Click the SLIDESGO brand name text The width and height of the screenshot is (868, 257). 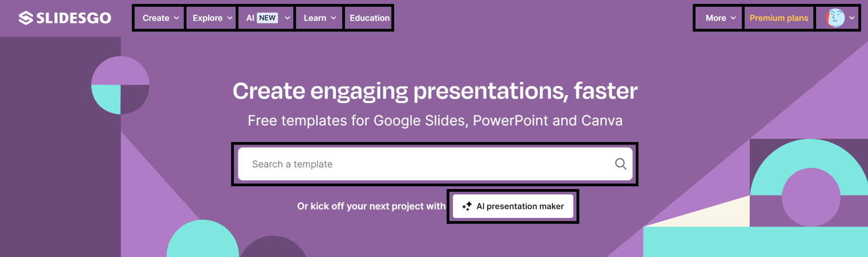(x=75, y=18)
